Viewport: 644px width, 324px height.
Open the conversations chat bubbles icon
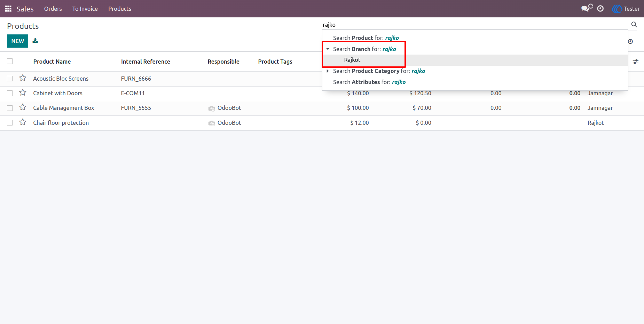[x=587, y=8]
